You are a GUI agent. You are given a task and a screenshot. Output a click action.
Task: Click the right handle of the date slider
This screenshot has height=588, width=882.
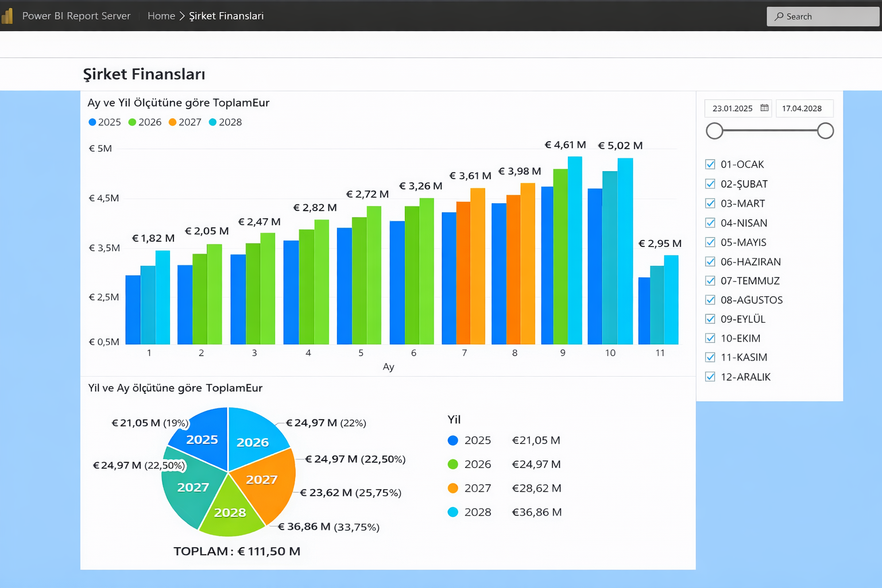(825, 131)
